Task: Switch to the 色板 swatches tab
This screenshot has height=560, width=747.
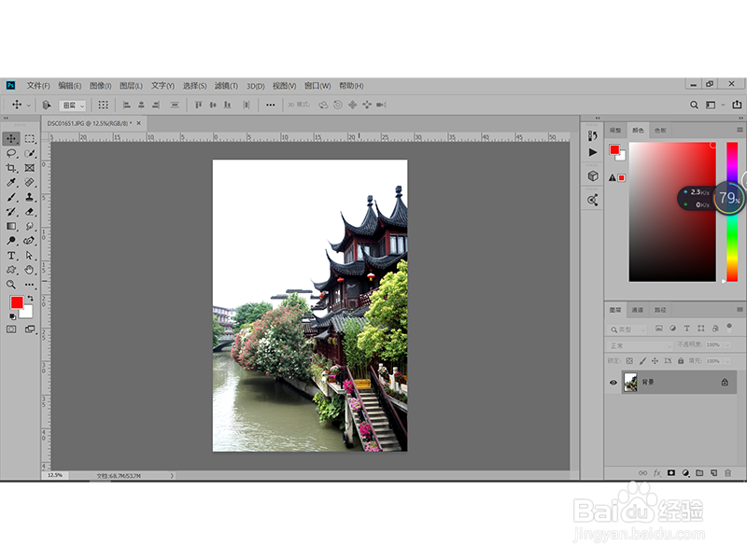Action: (660, 130)
